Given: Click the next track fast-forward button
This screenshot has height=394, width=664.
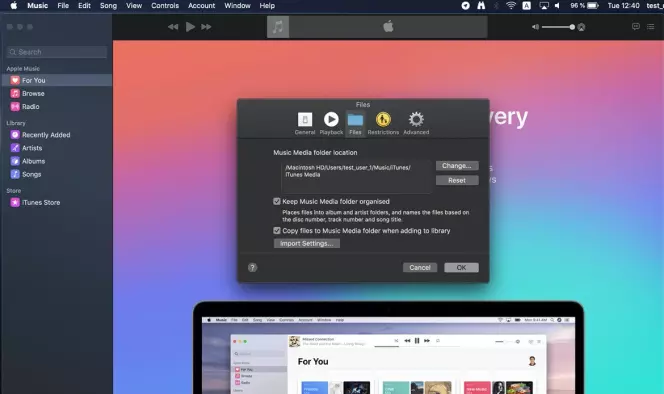Looking at the screenshot, I should pos(206,27).
